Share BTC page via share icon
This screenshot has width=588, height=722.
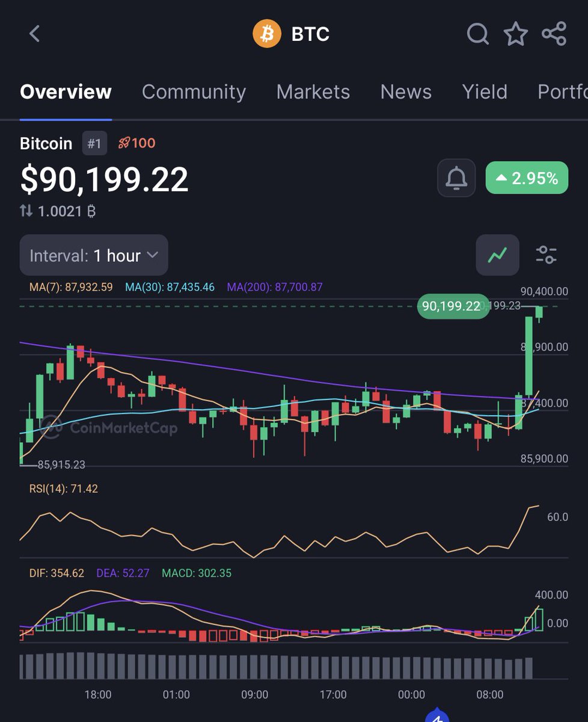(x=554, y=34)
